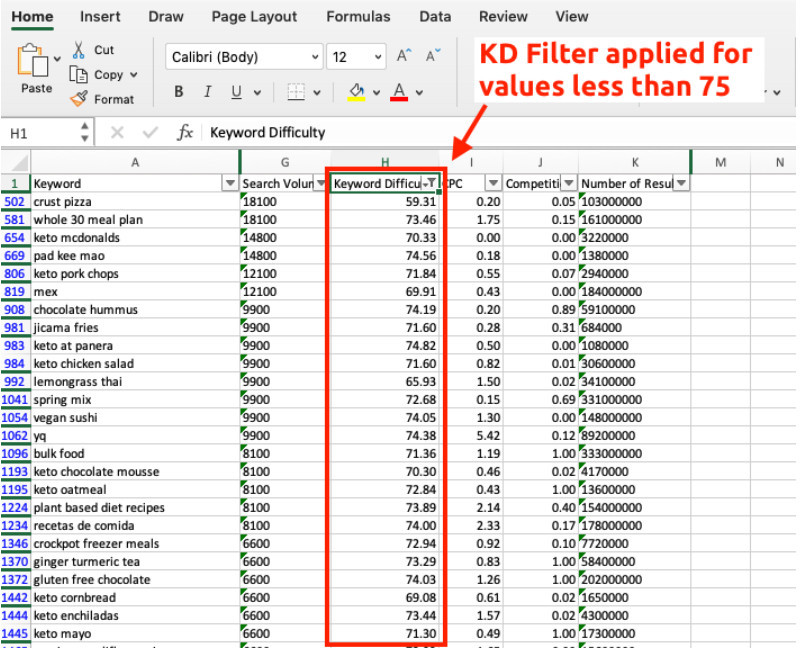This screenshot has width=801, height=649.
Task: Click the Name Box showing H1
Action: [40, 132]
